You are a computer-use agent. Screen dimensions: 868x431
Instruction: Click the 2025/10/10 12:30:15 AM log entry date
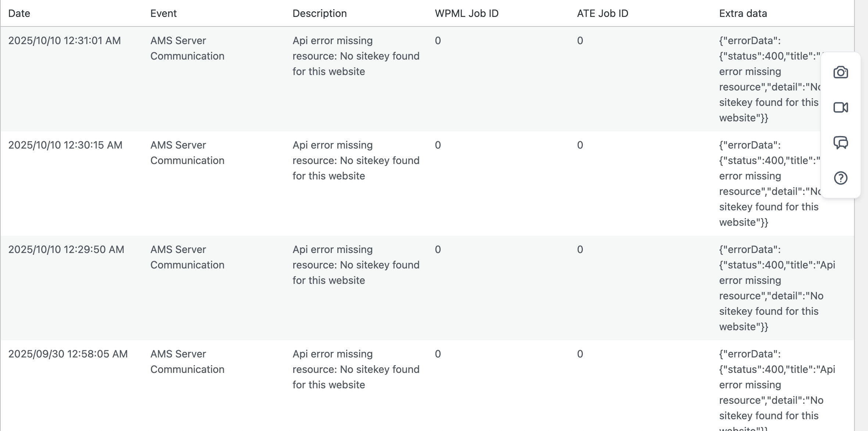tap(65, 145)
